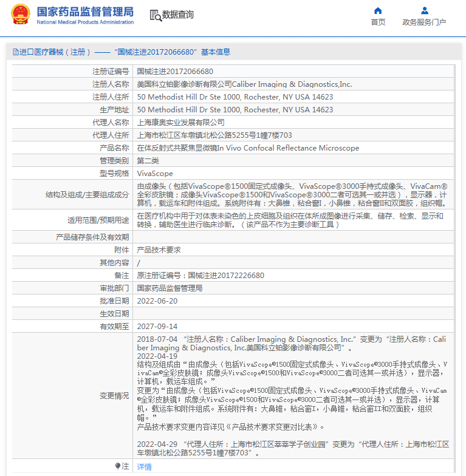This screenshot has width=466, height=476.
Task: Open the 详情 link
Action: (145, 466)
